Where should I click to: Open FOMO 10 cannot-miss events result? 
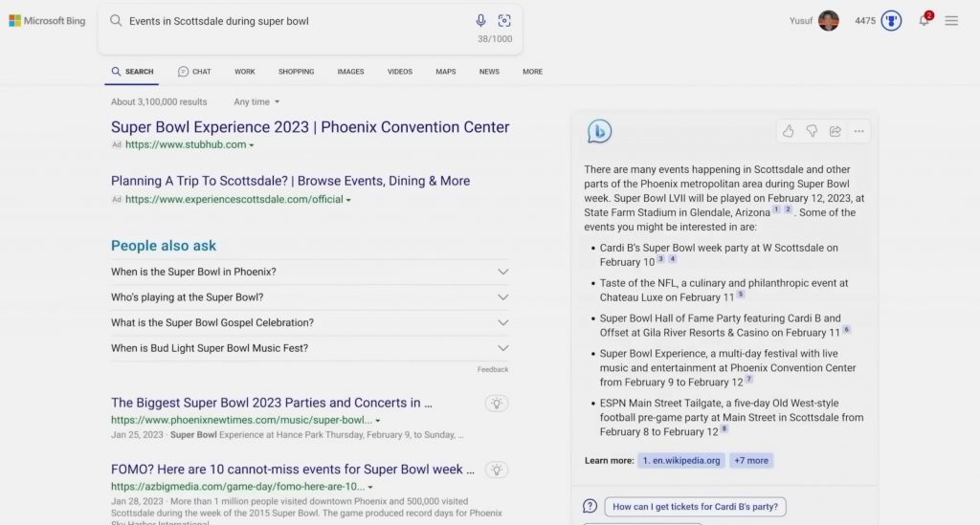point(293,470)
